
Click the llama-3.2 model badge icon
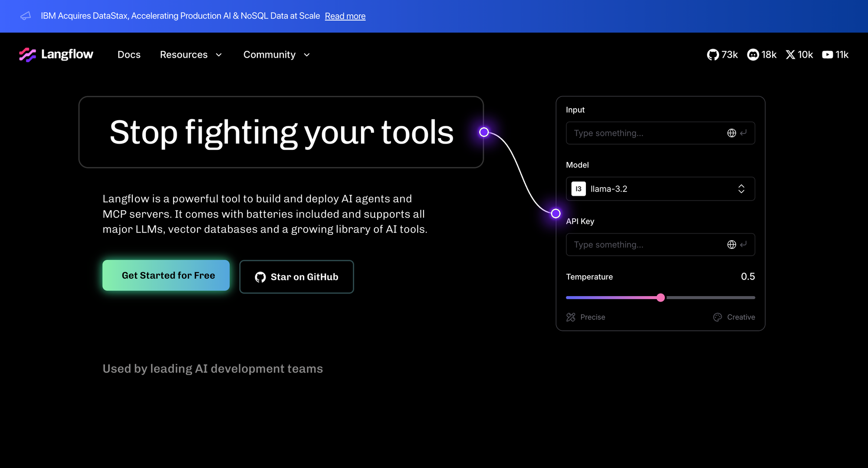tap(579, 189)
